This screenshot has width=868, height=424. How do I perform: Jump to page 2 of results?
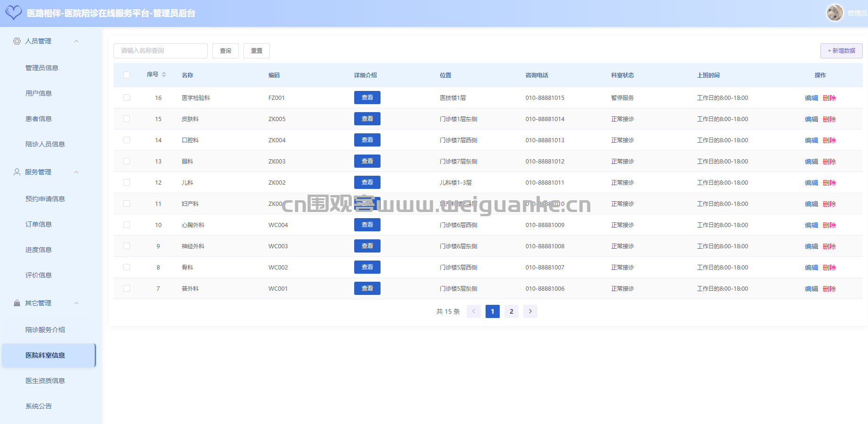(511, 311)
